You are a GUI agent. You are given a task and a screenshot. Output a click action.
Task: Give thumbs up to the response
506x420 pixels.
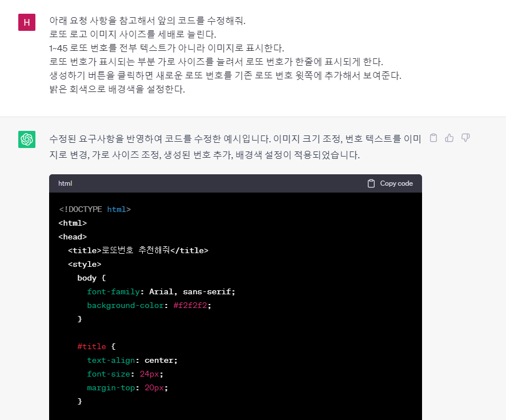tap(449, 138)
